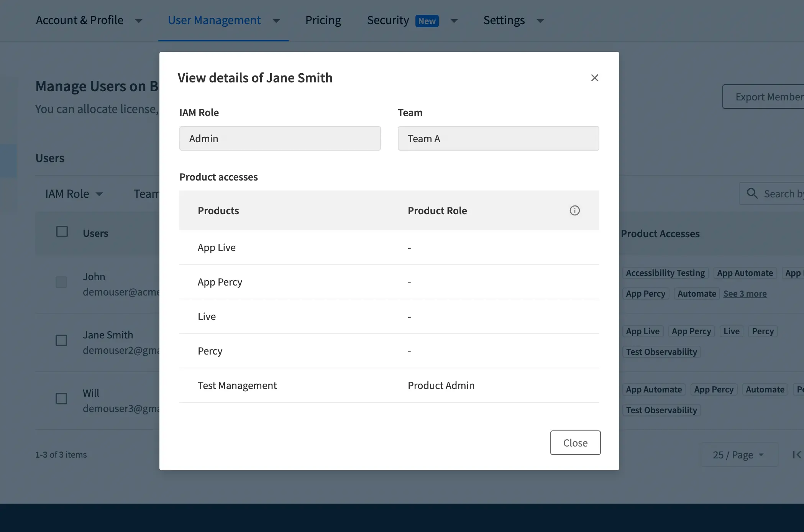This screenshot has width=804, height=532.
Task: Switch to the Pricing tab
Action: [x=323, y=20]
